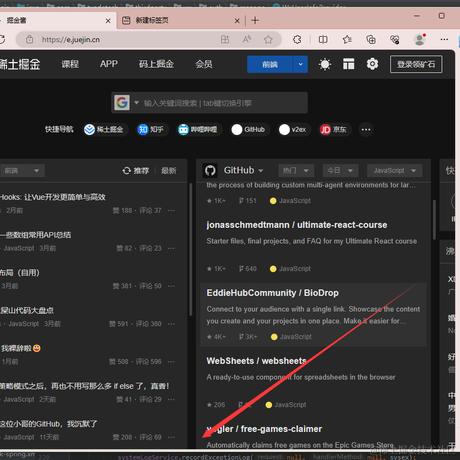Viewport: 460px width, 460px height.
Task: Expand search engine selector arrow
Action: 136,103
